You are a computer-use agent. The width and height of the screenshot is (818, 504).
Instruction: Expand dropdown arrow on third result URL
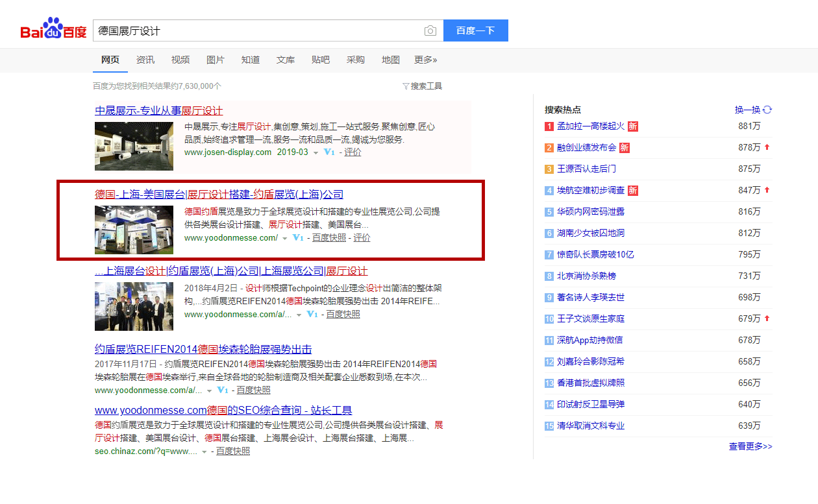(299, 315)
